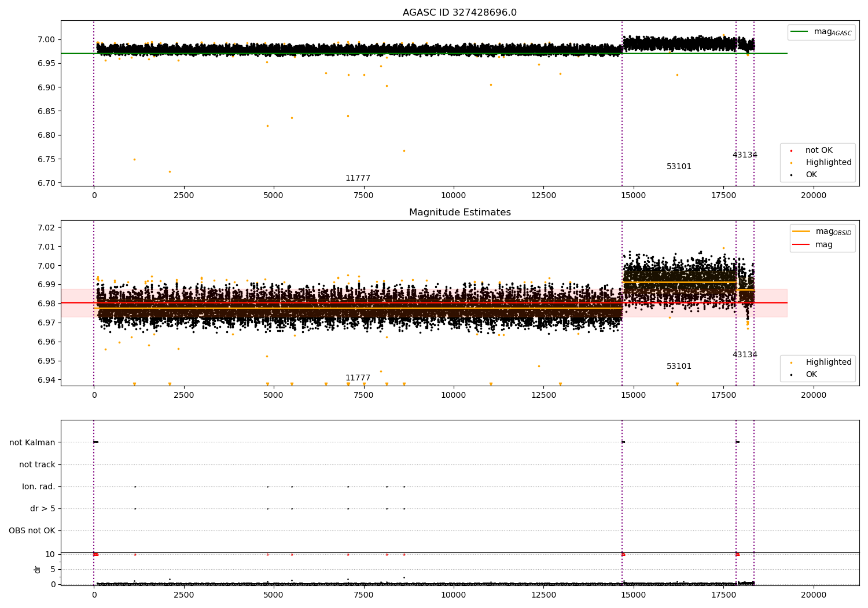868x608 pixels.
Task: Click the orange Highlighted legend marker in top plot
Action: click(791, 163)
